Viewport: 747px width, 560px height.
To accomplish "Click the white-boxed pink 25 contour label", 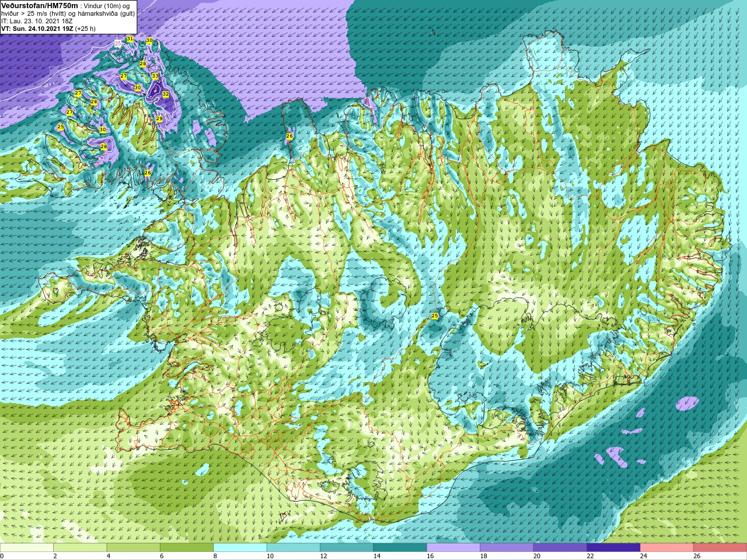I will click(x=118, y=43).
